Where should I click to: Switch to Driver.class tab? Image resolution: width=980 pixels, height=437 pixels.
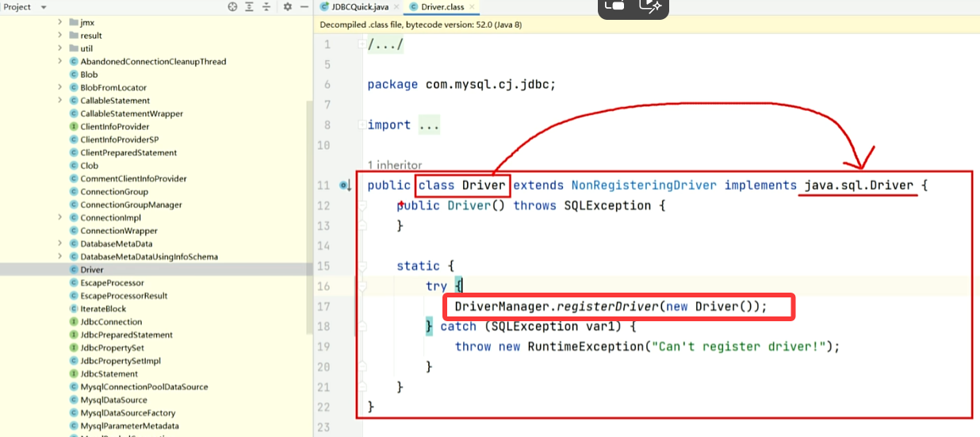[x=442, y=6]
